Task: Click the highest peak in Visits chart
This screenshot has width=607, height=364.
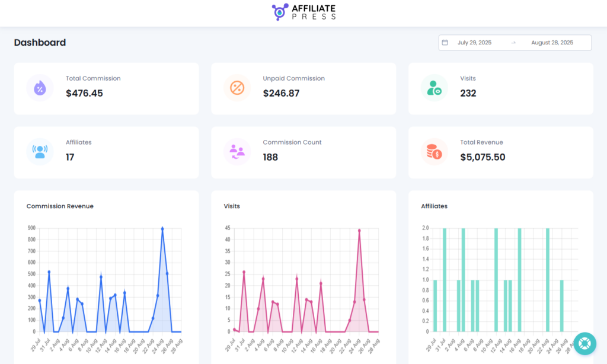Action: pos(359,231)
